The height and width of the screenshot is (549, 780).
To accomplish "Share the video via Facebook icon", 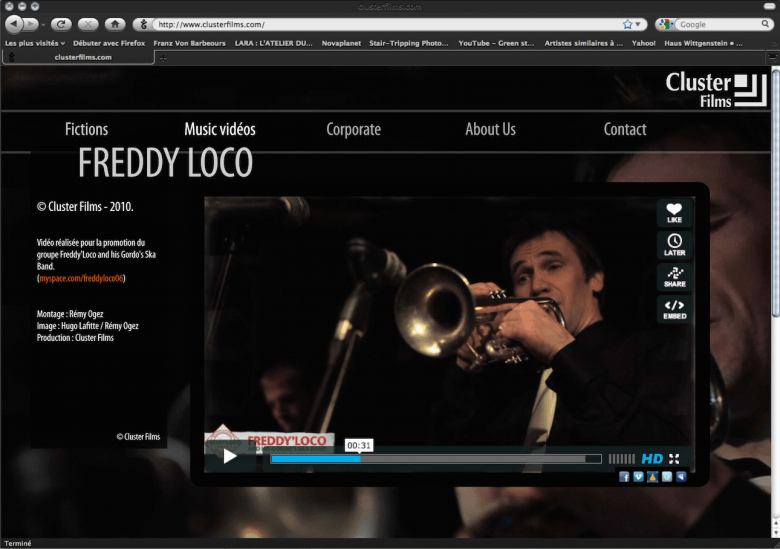I will [x=624, y=477].
